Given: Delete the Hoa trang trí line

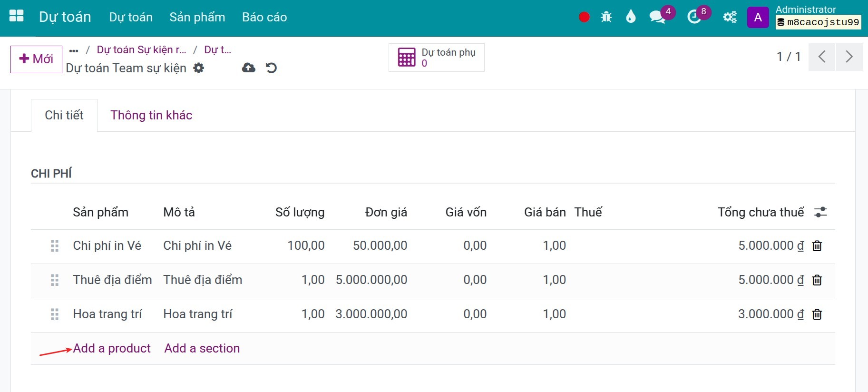Looking at the screenshot, I should click(817, 314).
